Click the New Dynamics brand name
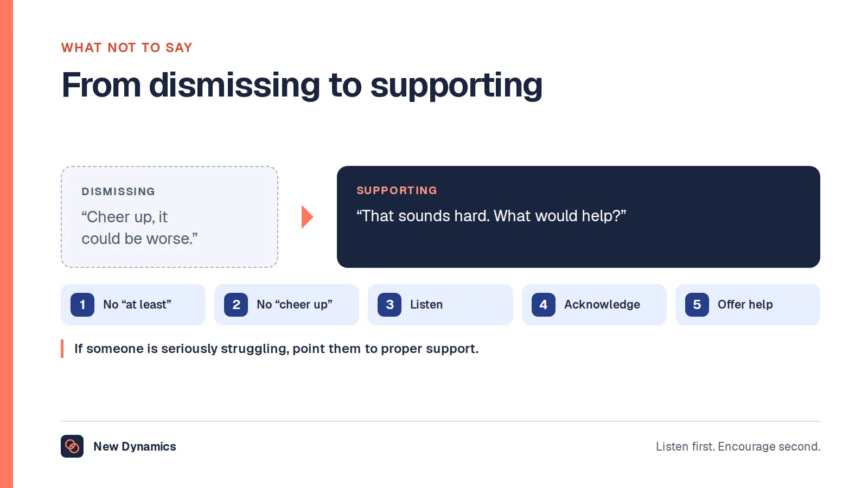The image size is (868, 488). (x=135, y=446)
